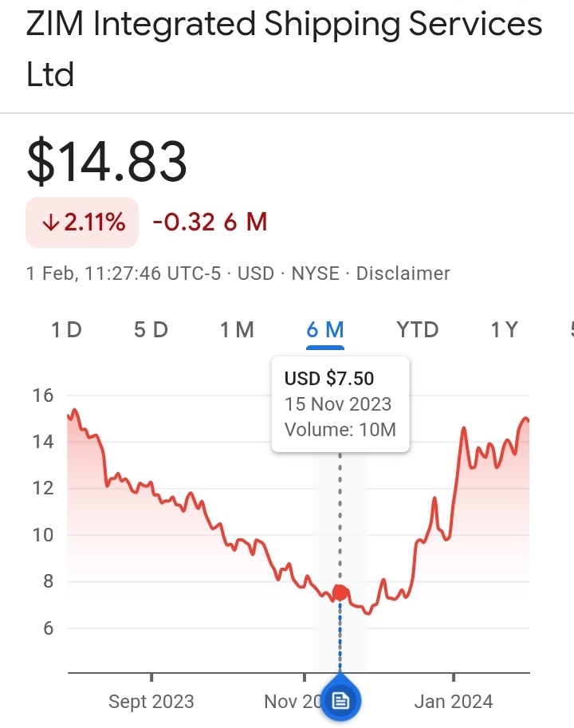Switch to the 1 M range tab
This screenshot has height=728, width=574.
[x=237, y=329]
